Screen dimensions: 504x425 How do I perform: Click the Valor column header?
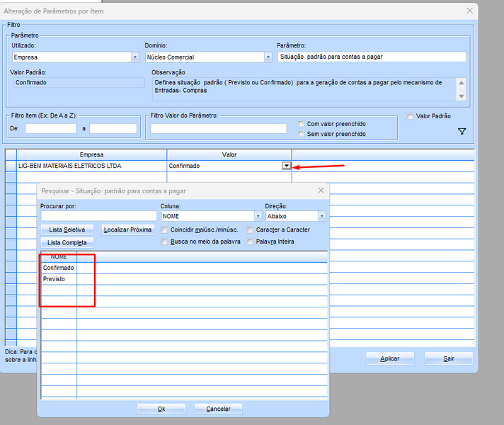tap(229, 154)
